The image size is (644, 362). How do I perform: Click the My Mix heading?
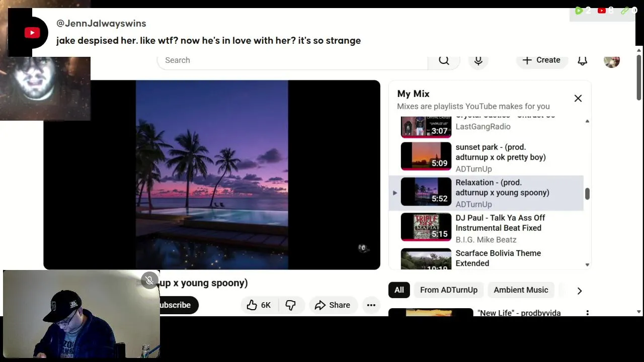413,94
